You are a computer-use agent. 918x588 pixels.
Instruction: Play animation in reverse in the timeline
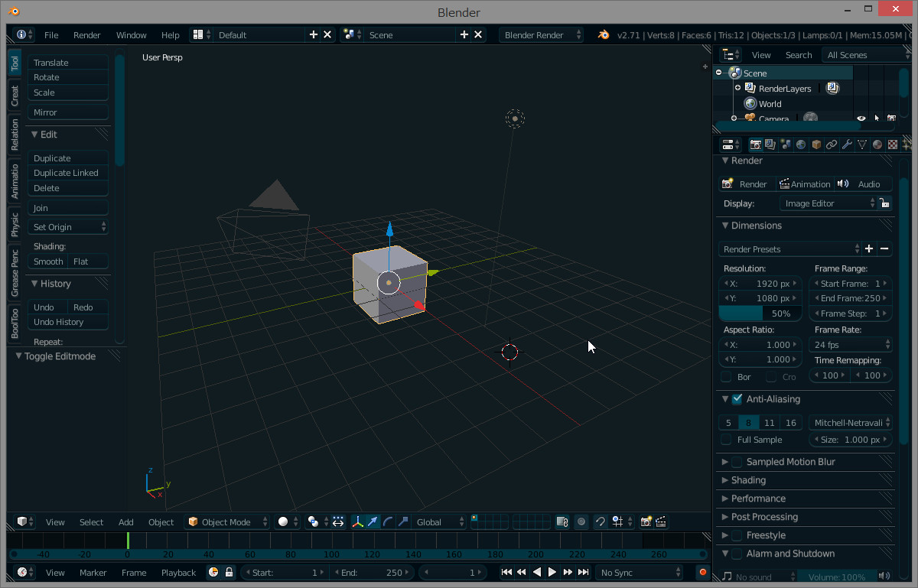(537, 572)
